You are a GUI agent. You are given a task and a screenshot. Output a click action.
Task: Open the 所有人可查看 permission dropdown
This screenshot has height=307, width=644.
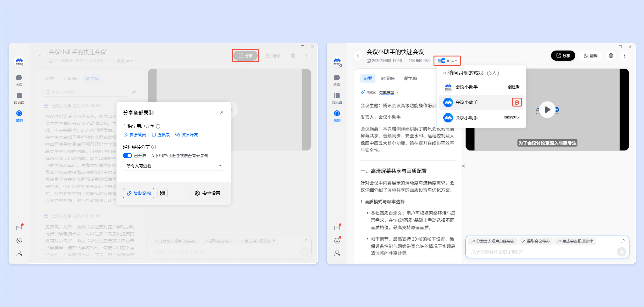[173, 166]
